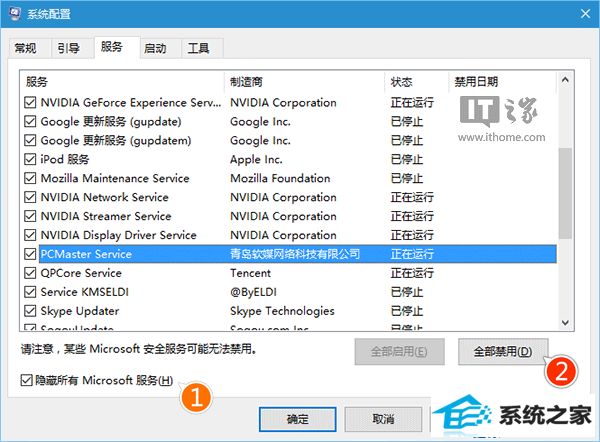This screenshot has width=600, height=442.
Task: Confirm with the 确定 button
Action: 298,419
